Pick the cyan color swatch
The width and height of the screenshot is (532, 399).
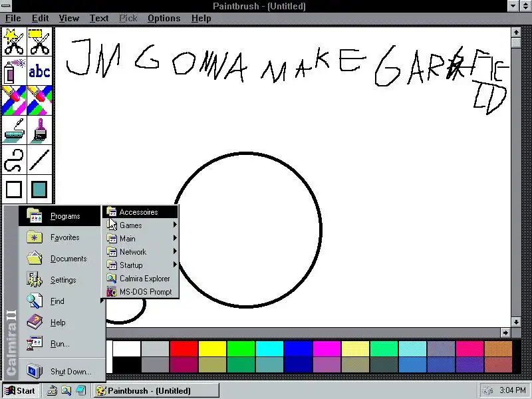(x=269, y=348)
